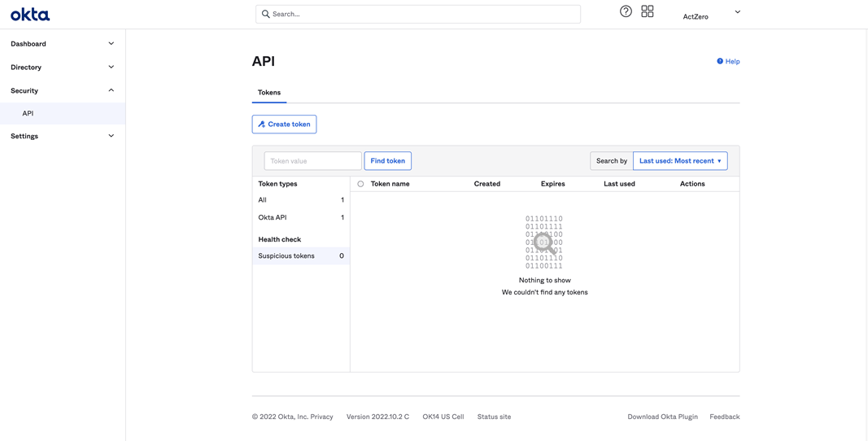Expand the Dashboard menu chevron
The width and height of the screenshot is (868, 441).
tap(111, 44)
